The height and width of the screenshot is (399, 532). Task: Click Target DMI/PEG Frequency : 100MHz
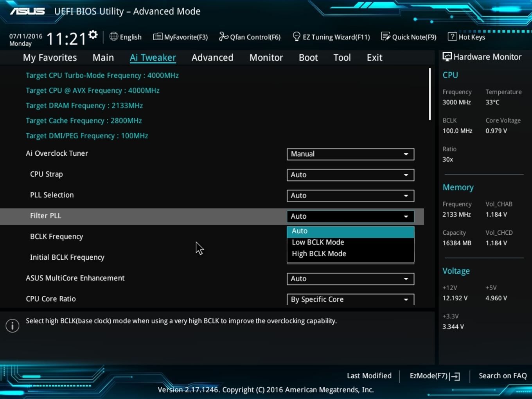click(87, 136)
